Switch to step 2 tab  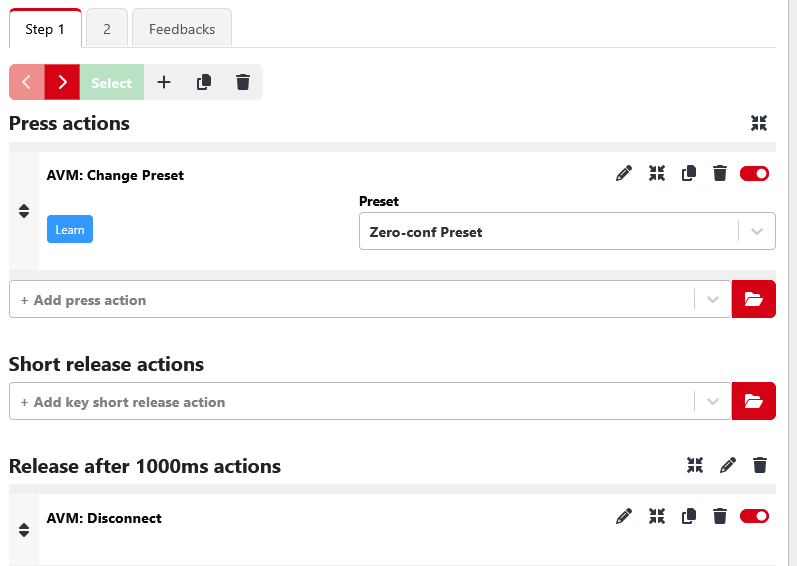[107, 29]
